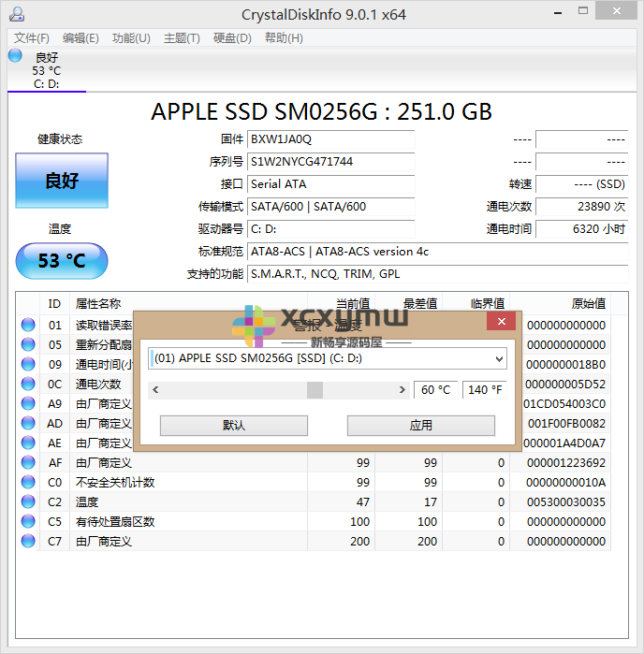
Task: Open the 功能(U) menu
Action: (131, 38)
